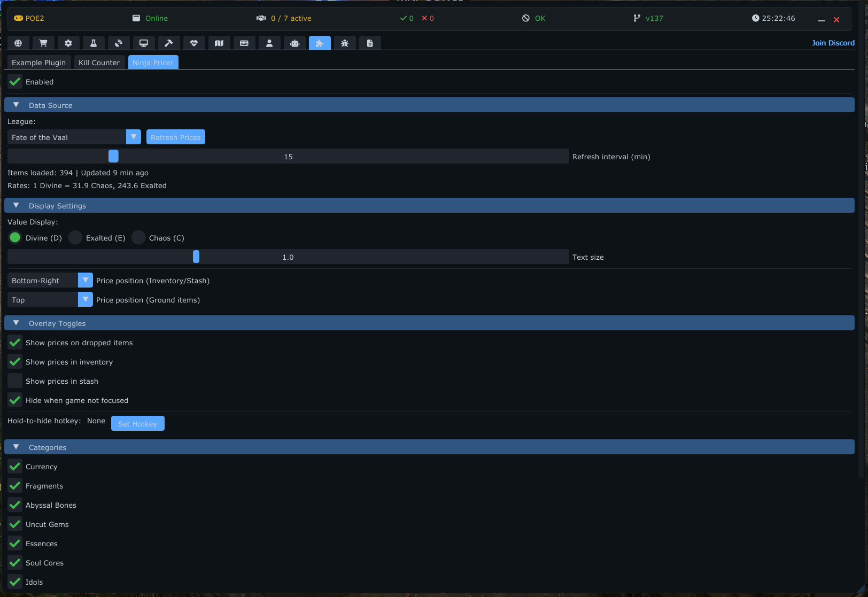Open the Join Discord link

[833, 43]
